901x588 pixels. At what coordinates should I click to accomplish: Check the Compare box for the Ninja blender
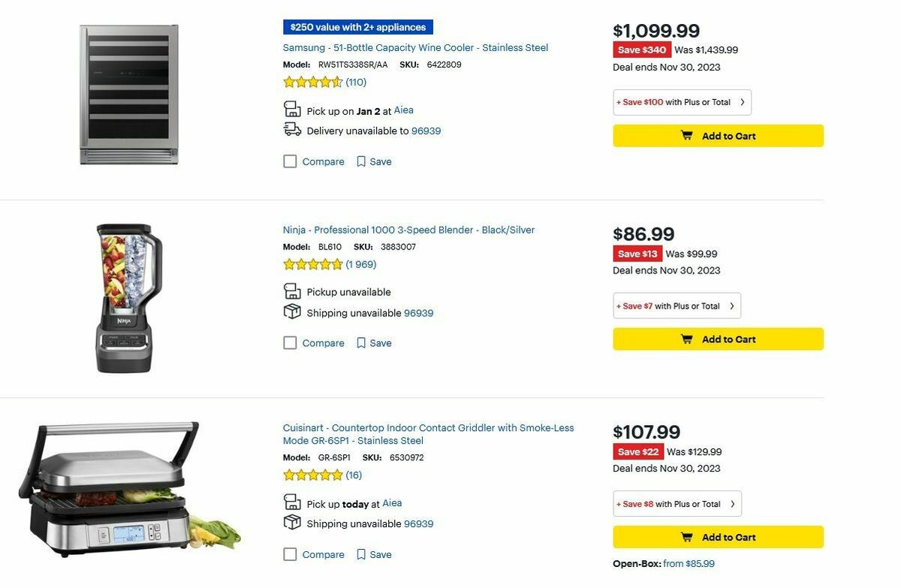[290, 342]
